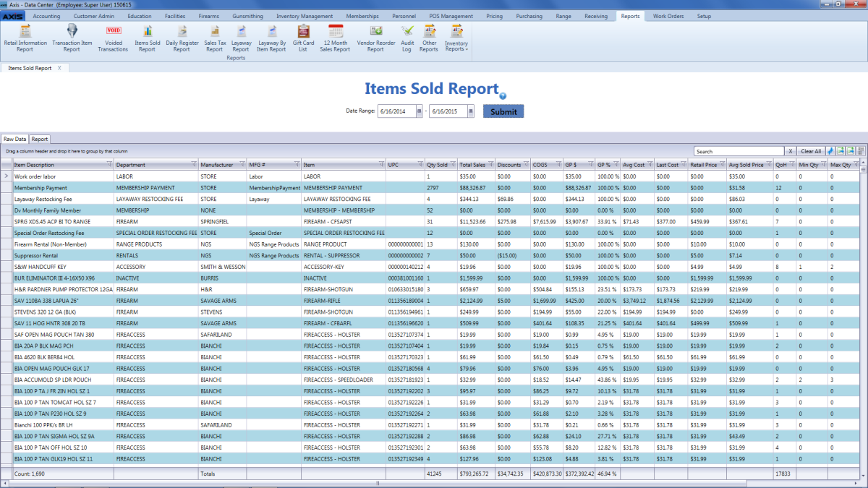Click Clear All above the grid
The width and height of the screenshot is (868, 488).
click(x=811, y=151)
